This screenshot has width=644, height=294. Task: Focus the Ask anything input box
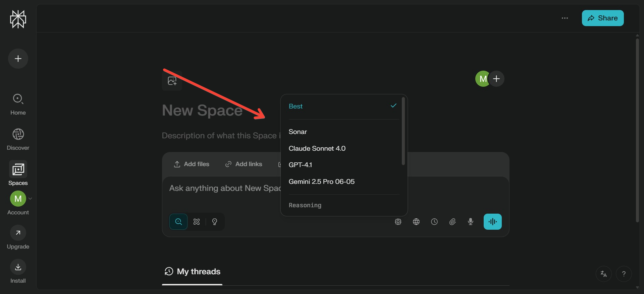click(225, 188)
